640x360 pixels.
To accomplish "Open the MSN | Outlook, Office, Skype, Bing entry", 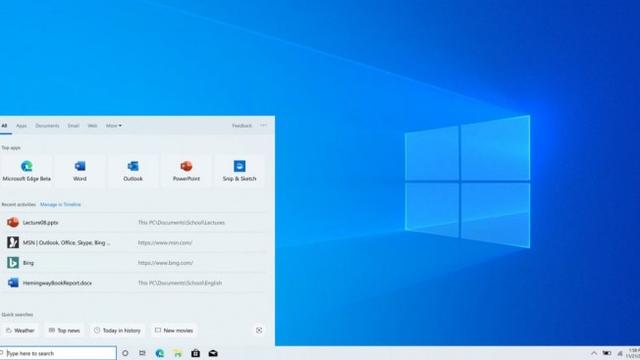I will (134, 242).
